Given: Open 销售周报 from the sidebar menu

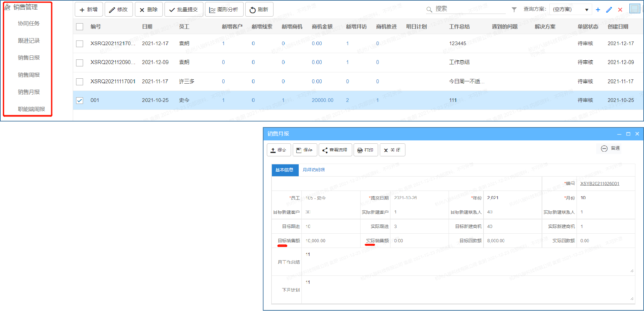Looking at the screenshot, I should coord(29,75).
